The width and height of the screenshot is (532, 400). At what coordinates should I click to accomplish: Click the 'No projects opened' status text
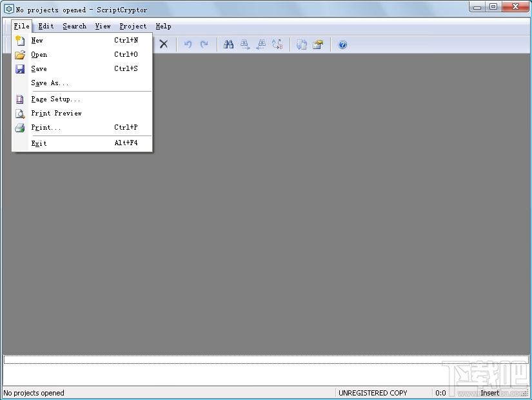pos(34,393)
